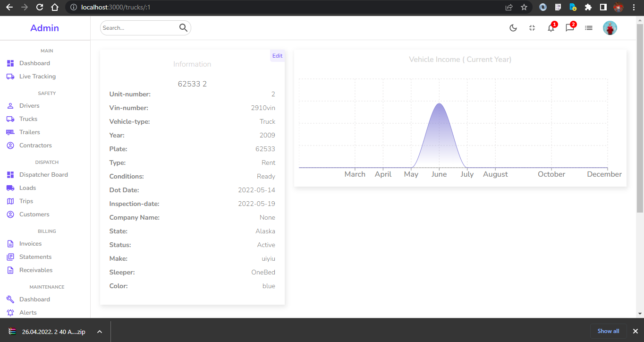The image size is (644, 342).
Task: Expand the downloaded zip file options chevron
Action: (100, 332)
